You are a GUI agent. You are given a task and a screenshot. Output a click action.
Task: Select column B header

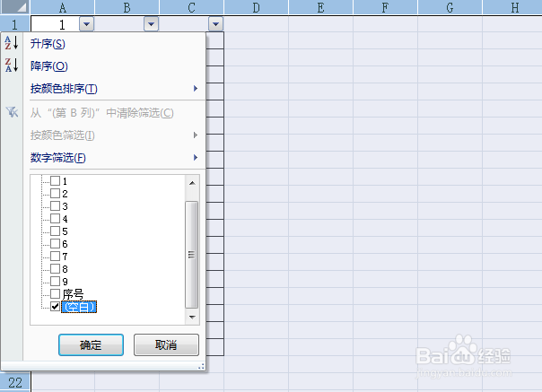point(127,7)
